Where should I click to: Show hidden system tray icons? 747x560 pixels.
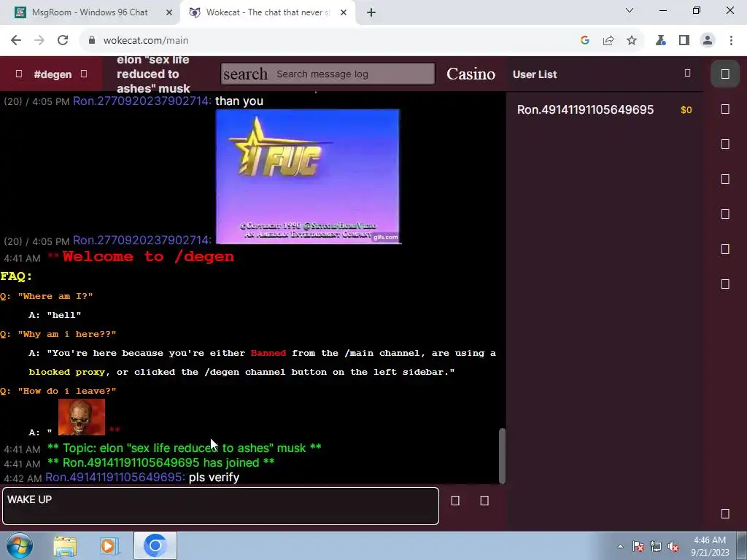(x=620, y=546)
